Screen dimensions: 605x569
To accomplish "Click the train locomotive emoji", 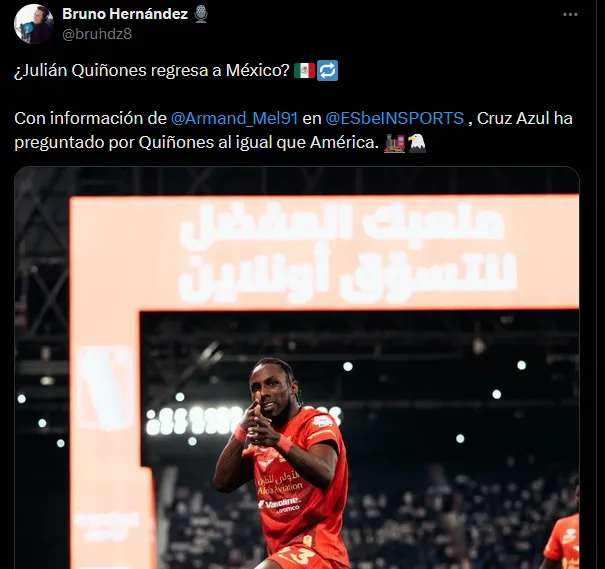I will tap(394, 143).
